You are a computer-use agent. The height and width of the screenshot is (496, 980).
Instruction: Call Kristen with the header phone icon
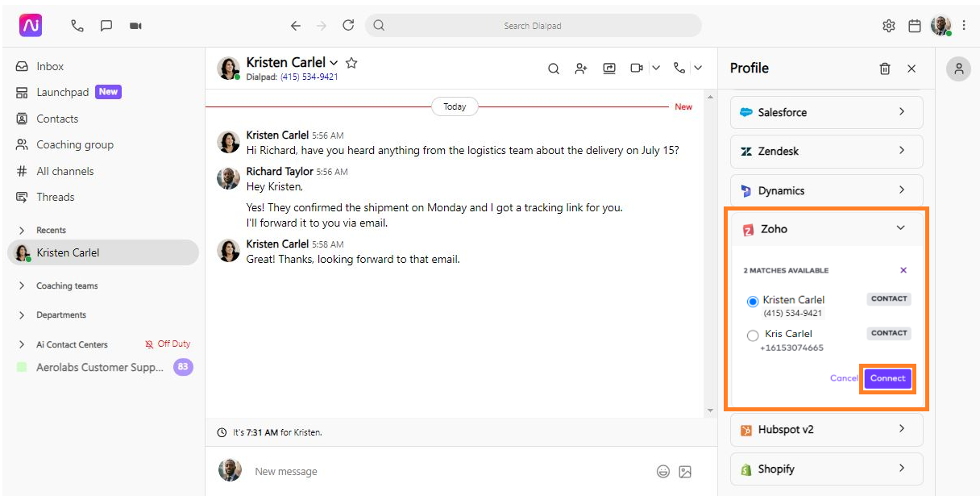tap(679, 69)
